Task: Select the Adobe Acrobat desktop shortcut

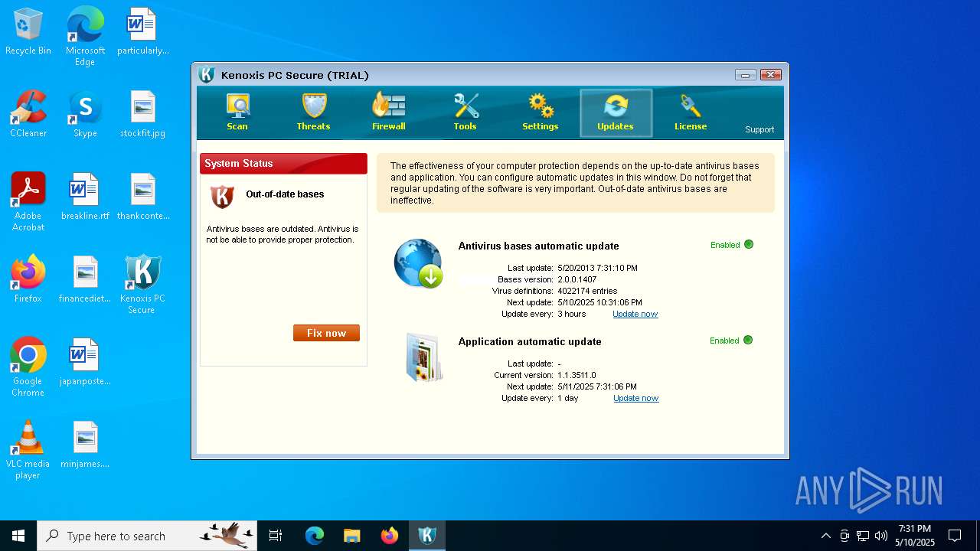Action: click(x=28, y=202)
